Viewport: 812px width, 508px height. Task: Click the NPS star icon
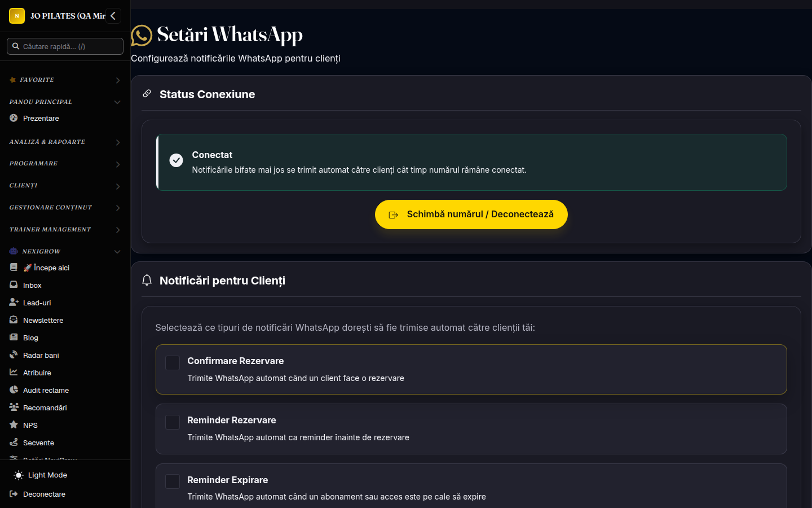[14, 425]
